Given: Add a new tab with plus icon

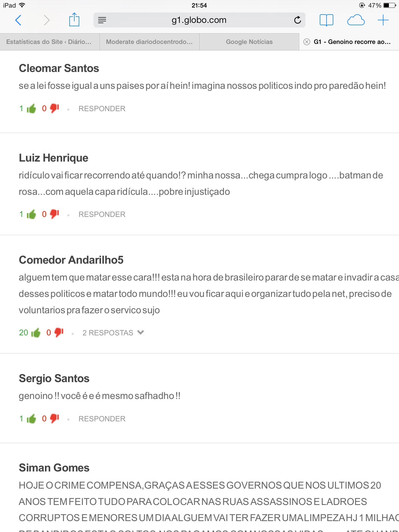Looking at the screenshot, I should point(383,20).
